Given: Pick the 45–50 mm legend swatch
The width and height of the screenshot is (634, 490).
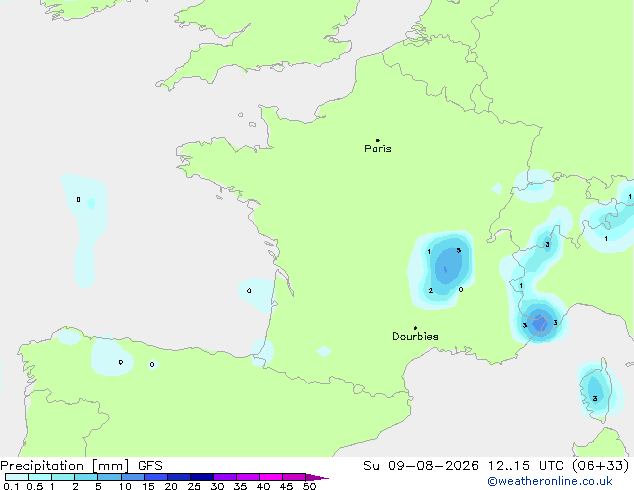Looking at the screenshot, I should coord(294,477).
